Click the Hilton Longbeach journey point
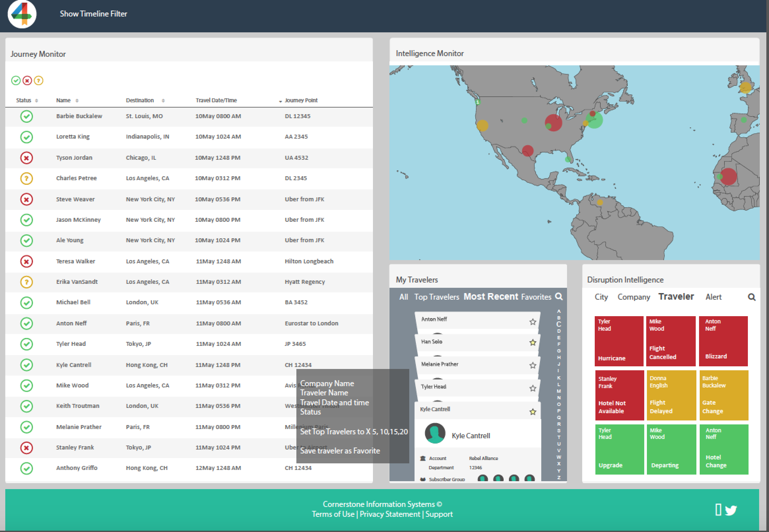 pos(309,261)
